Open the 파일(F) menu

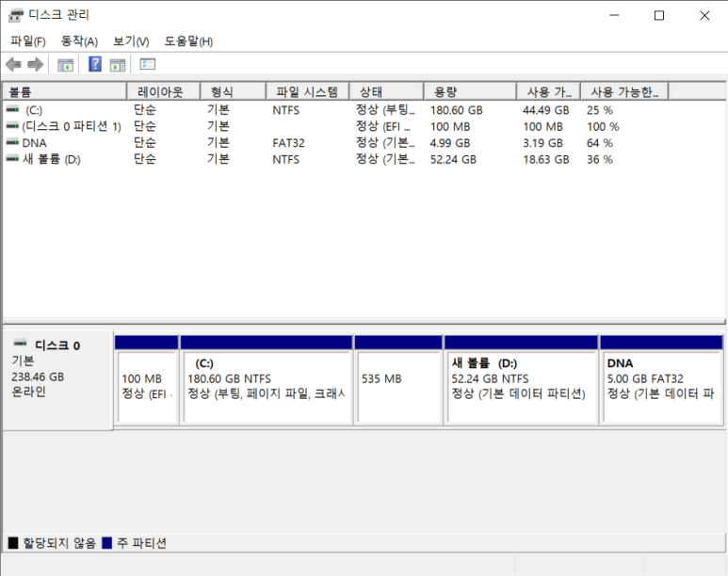point(28,41)
